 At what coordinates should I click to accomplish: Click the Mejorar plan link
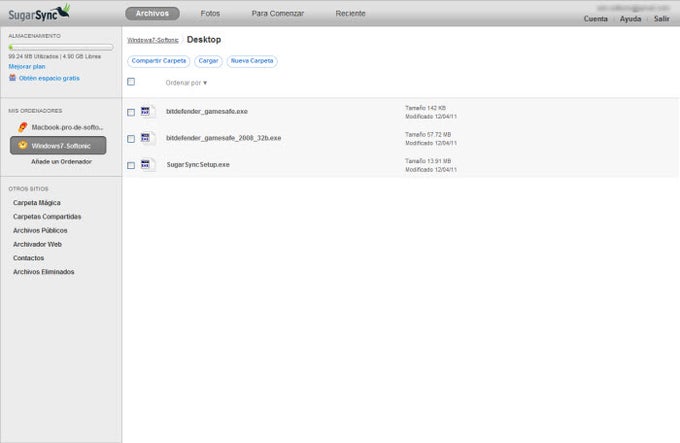pyautogui.click(x=27, y=66)
